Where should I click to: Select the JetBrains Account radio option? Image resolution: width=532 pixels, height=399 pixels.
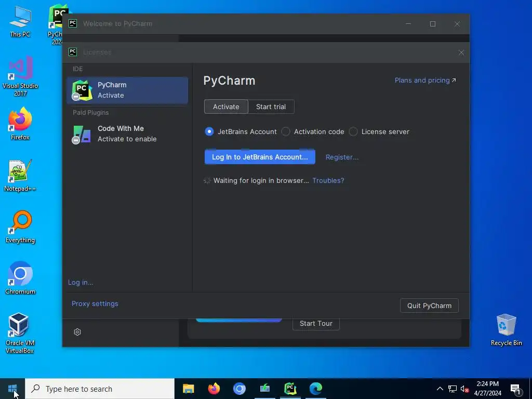pos(241,131)
